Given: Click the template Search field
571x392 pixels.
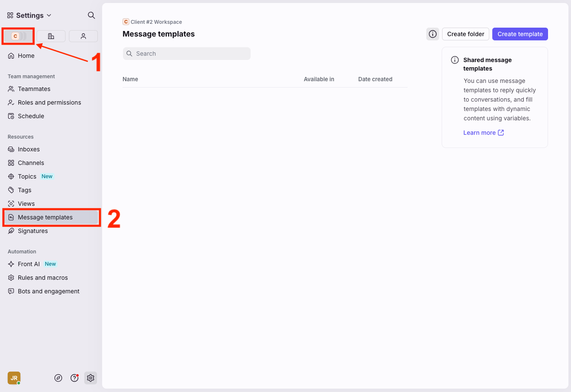Looking at the screenshot, I should [187, 54].
